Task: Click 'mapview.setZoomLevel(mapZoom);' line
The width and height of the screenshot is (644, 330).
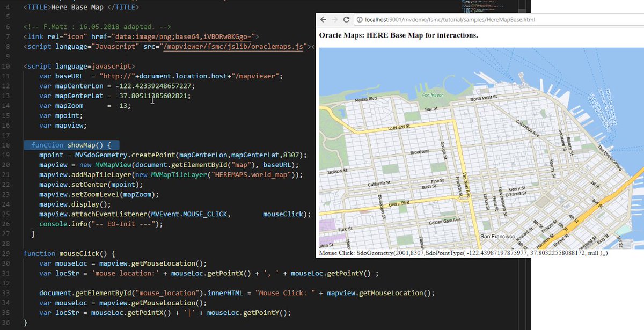Action: point(99,194)
